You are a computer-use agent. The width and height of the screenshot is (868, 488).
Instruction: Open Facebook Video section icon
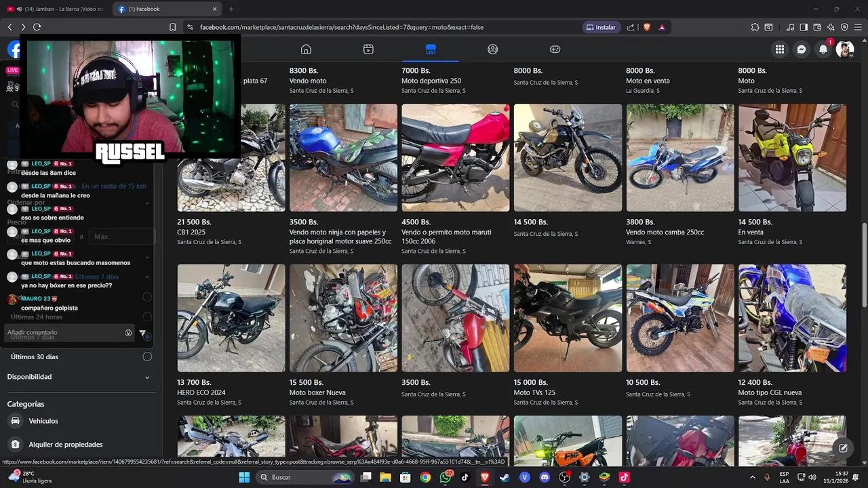(368, 49)
